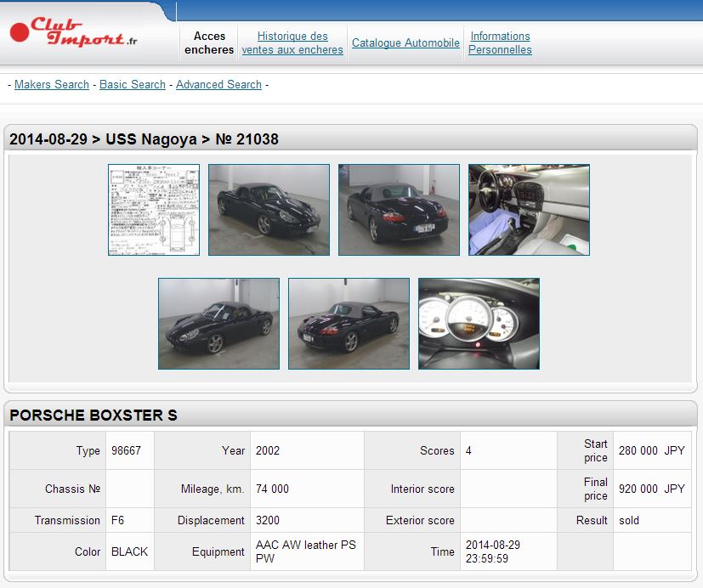
Task: Click the Final price label
Action: [596, 489]
